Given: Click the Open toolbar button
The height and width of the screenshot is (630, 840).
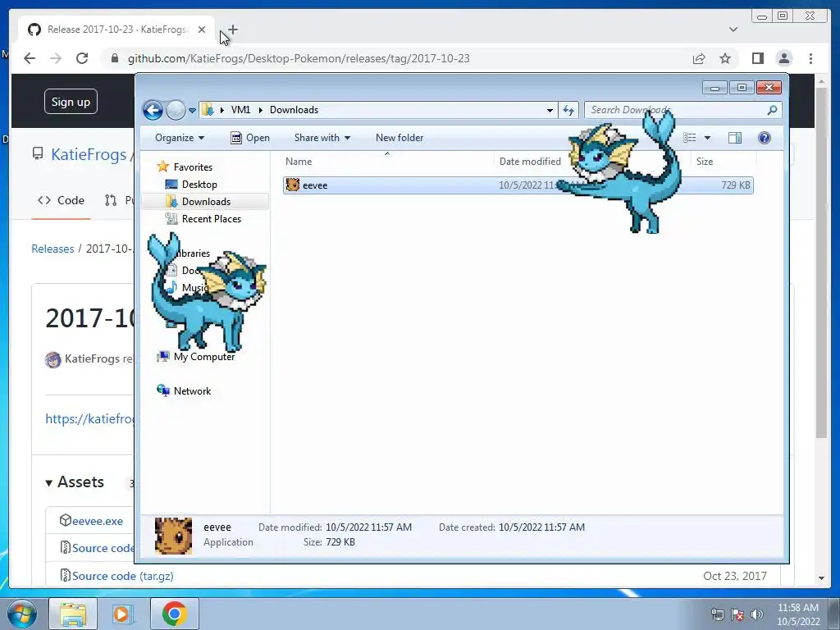Looking at the screenshot, I should pos(250,138).
